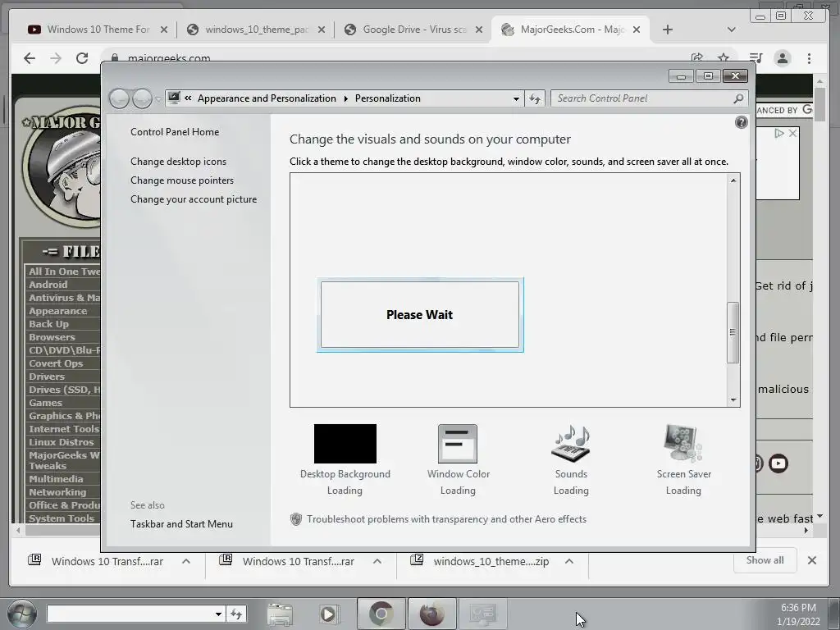The height and width of the screenshot is (630, 840).
Task: Click Chrome's back navigation arrow
Action: tap(30, 58)
